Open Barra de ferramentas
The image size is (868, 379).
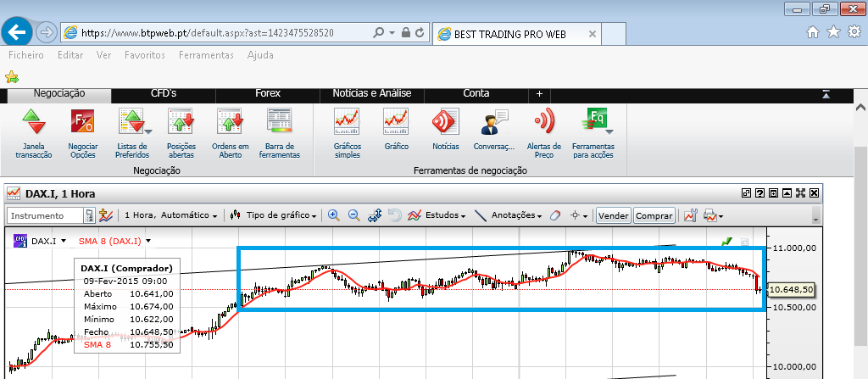279,134
